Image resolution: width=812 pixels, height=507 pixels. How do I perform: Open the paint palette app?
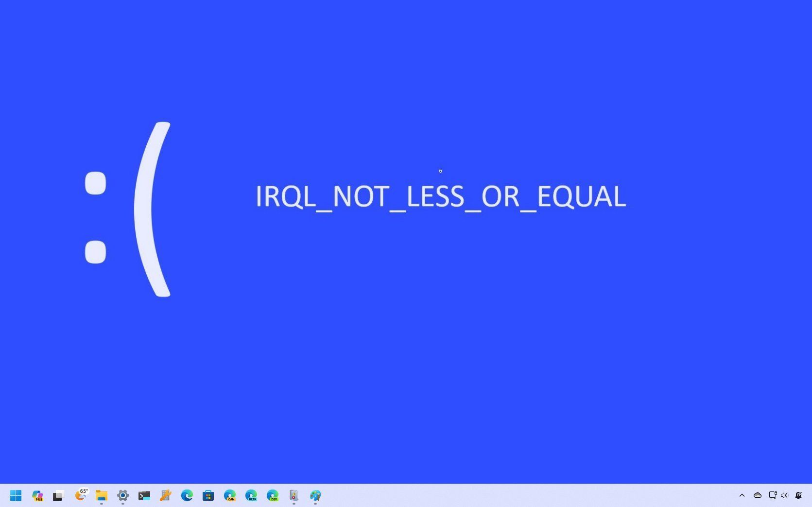(x=315, y=495)
